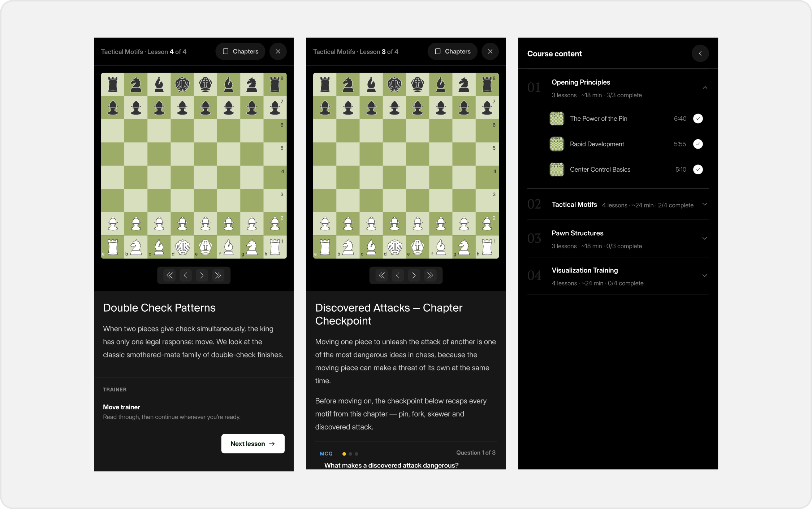
Task: Click Next lesson button
Action: (x=253, y=444)
